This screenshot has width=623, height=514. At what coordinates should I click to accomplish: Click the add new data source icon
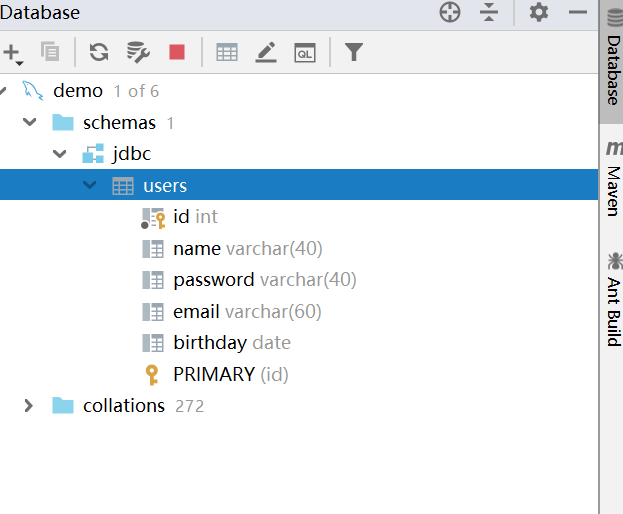11,52
